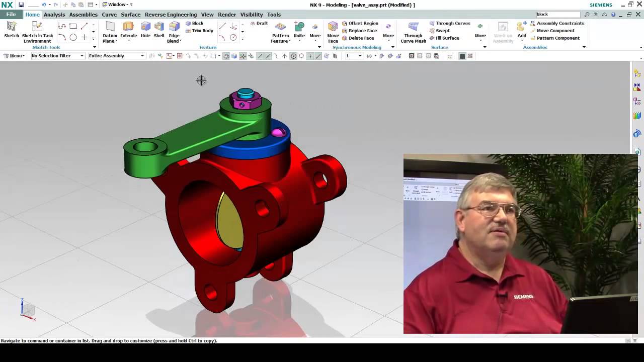Select the line sketch tool

coord(84,26)
